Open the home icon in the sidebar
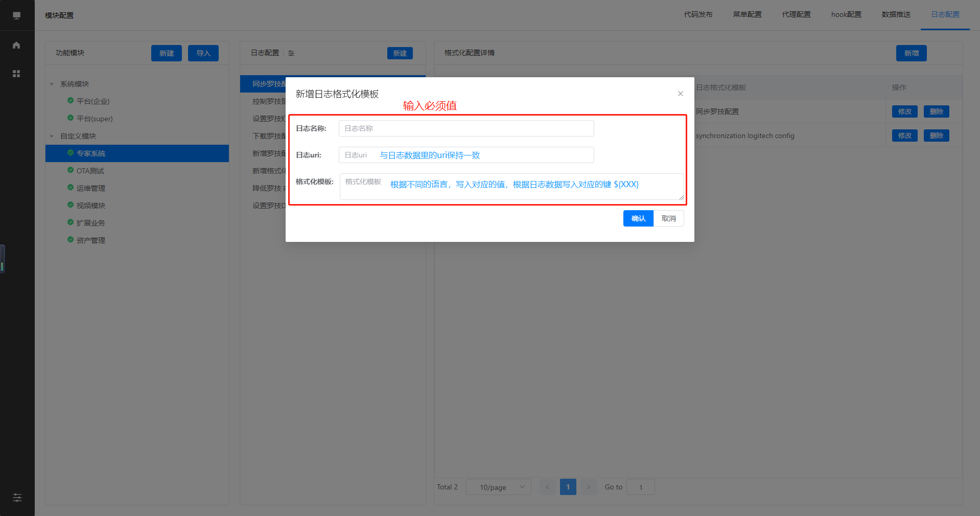The width and height of the screenshot is (980, 516). tap(16, 45)
